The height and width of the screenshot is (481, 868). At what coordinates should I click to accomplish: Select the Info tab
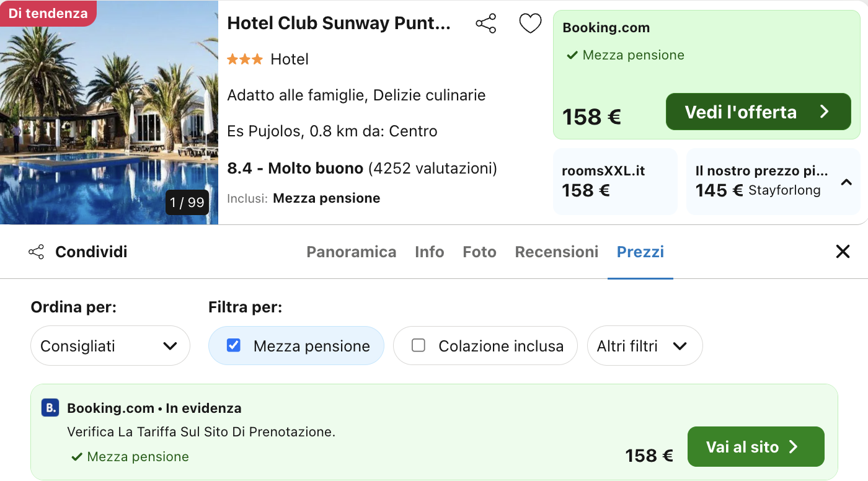pos(429,252)
